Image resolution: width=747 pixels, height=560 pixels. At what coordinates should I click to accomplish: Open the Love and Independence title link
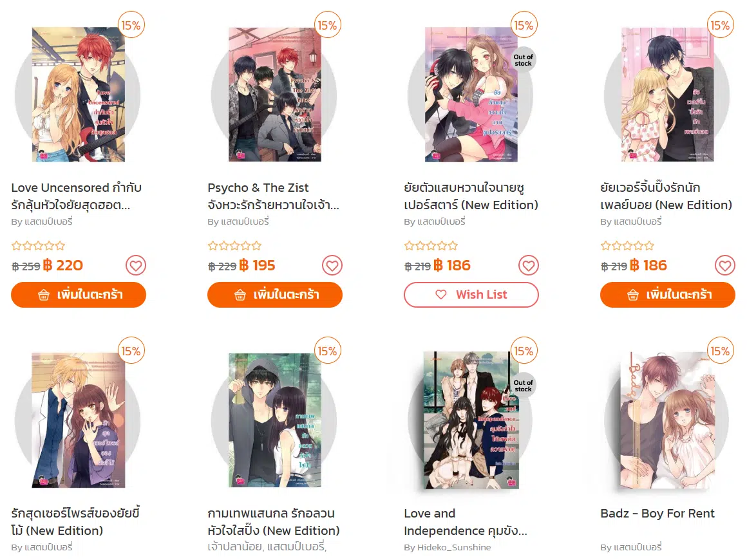[466, 522]
